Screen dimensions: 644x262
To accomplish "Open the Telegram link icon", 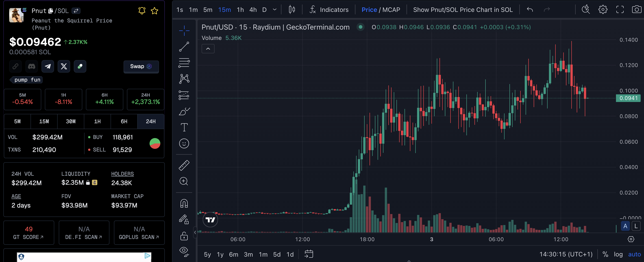I will click(x=48, y=66).
